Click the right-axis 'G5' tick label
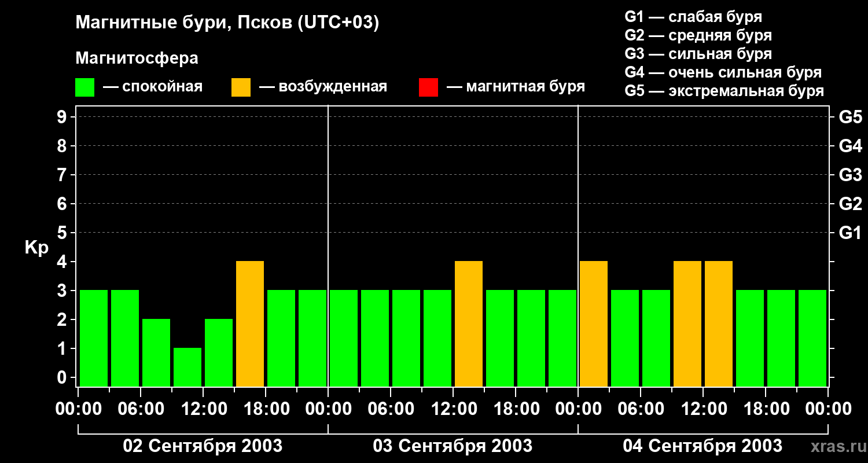Screen dimensions: 868x463 tap(850, 117)
